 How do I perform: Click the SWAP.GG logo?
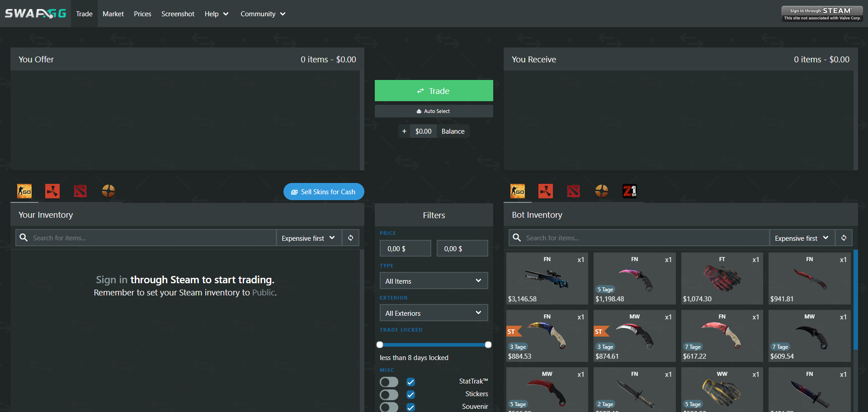coord(36,14)
